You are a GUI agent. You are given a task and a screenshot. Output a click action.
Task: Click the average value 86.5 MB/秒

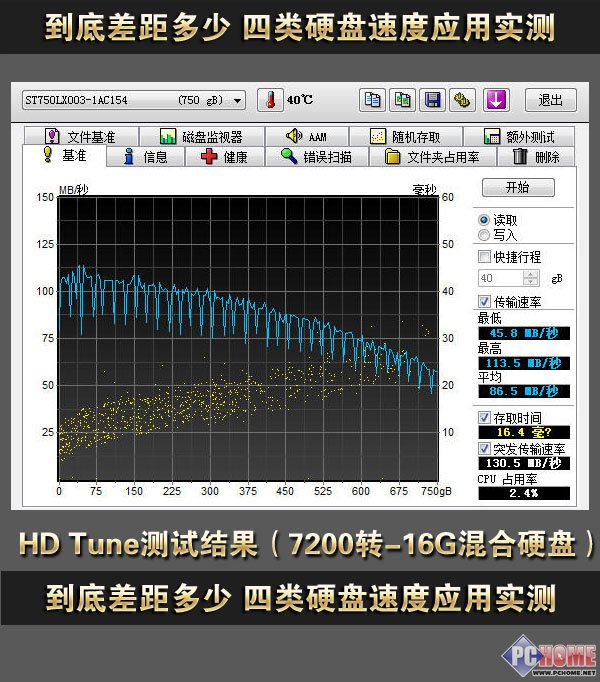[x=524, y=391]
